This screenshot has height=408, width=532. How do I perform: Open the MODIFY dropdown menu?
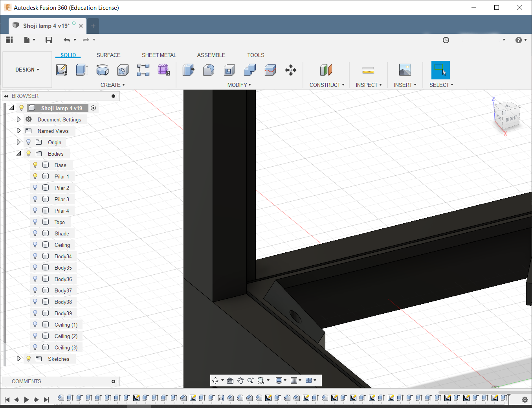[239, 85]
